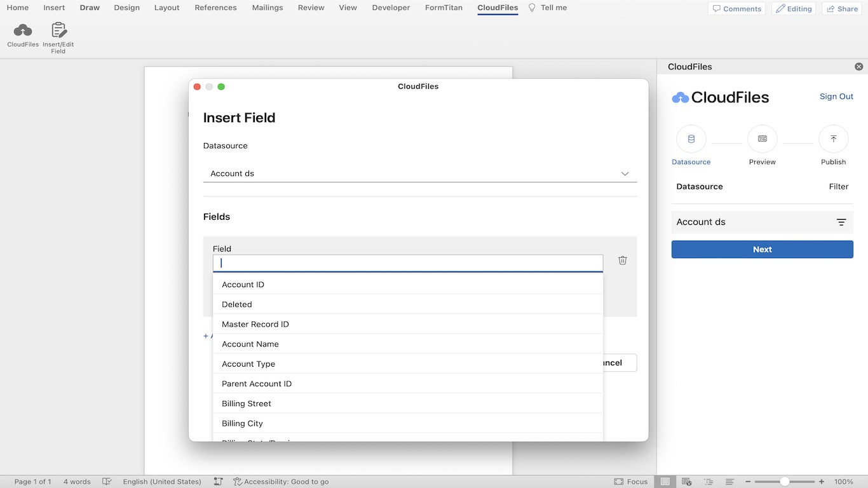
Task: Select Draft view icon
Action: [730, 482]
